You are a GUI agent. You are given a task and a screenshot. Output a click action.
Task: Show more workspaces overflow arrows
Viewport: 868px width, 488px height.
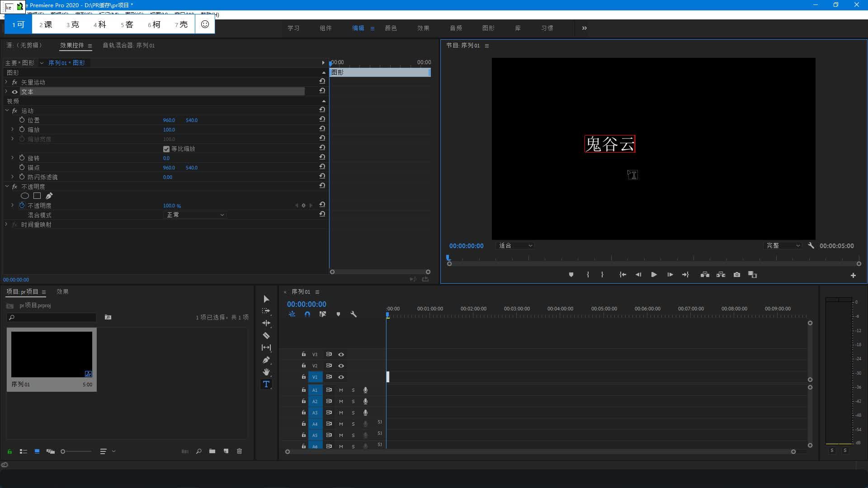(x=585, y=28)
